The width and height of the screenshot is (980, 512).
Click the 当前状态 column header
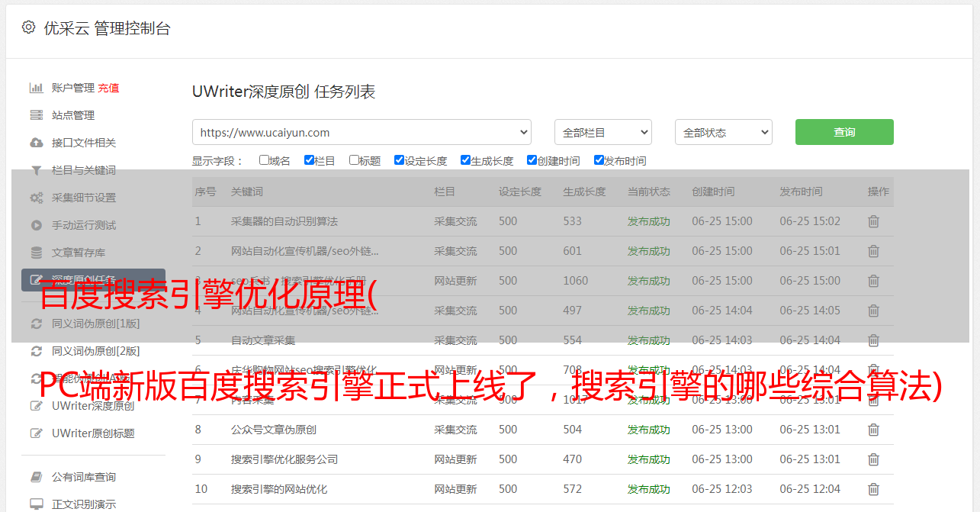tap(649, 192)
